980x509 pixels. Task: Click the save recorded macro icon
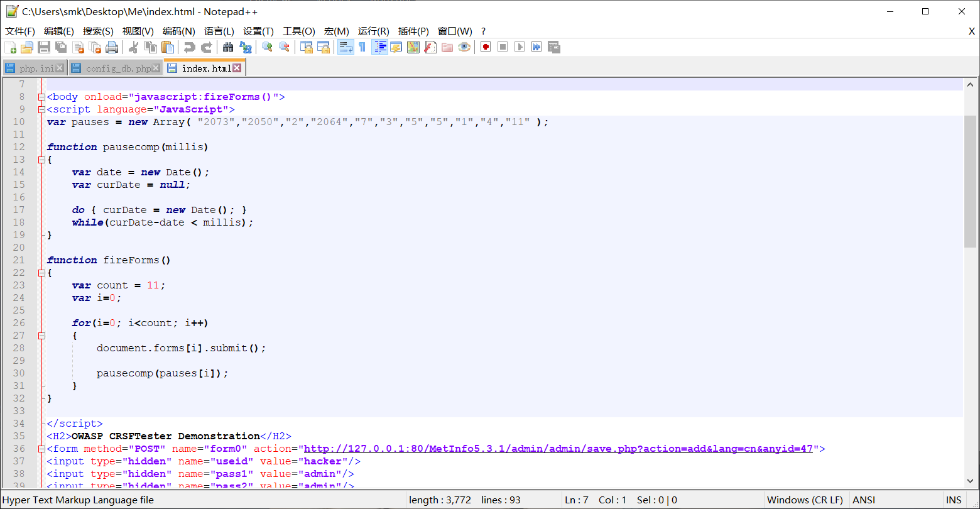(x=553, y=47)
